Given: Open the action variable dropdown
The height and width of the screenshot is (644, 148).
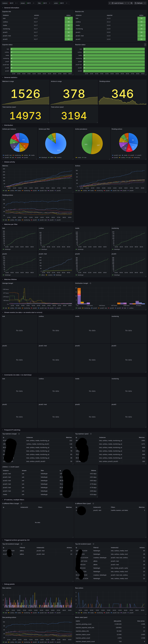Looking at the screenshot, I should click(68, 3).
